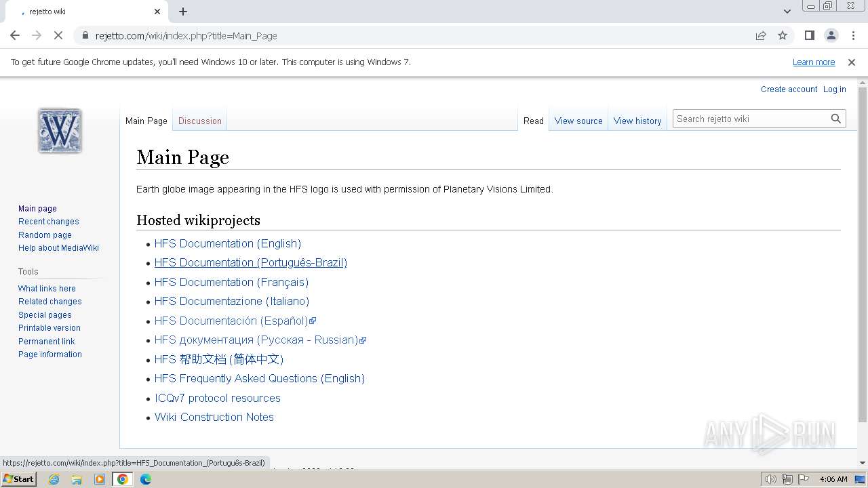868x488 pixels.
Task: Open HFS Frequently Asked Questions (English)
Action: pos(260,378)
